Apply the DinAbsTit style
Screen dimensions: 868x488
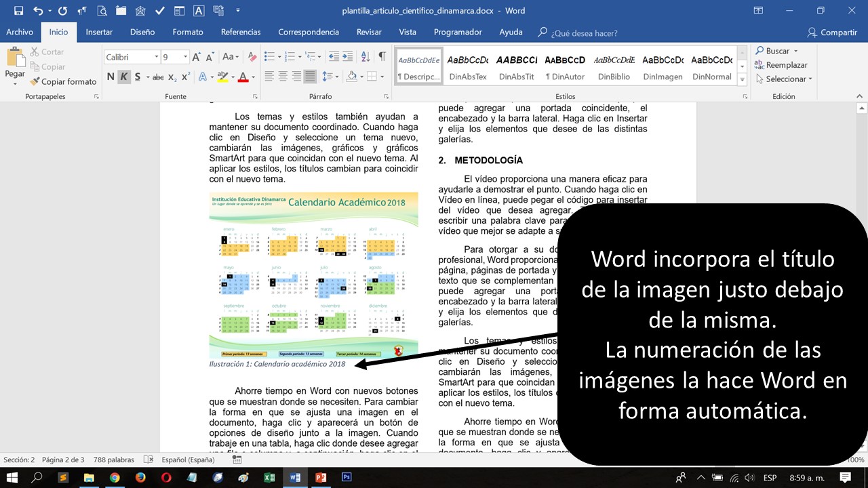tap(516, 67)
